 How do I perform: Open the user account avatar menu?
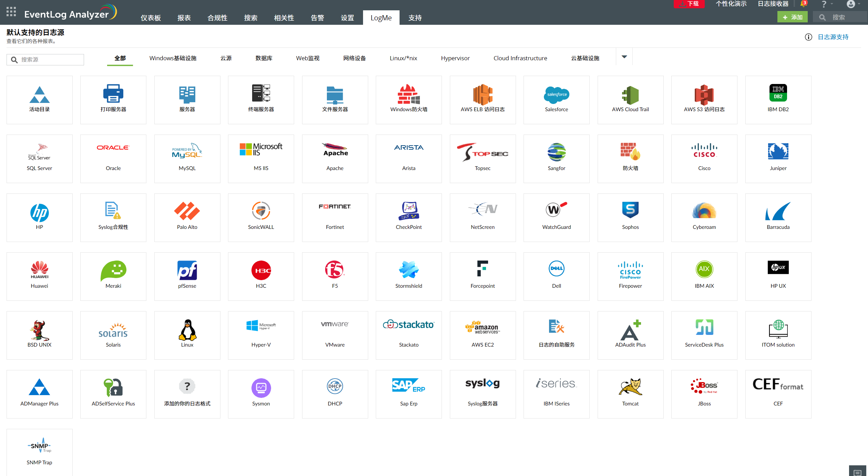tap(854, 4)
